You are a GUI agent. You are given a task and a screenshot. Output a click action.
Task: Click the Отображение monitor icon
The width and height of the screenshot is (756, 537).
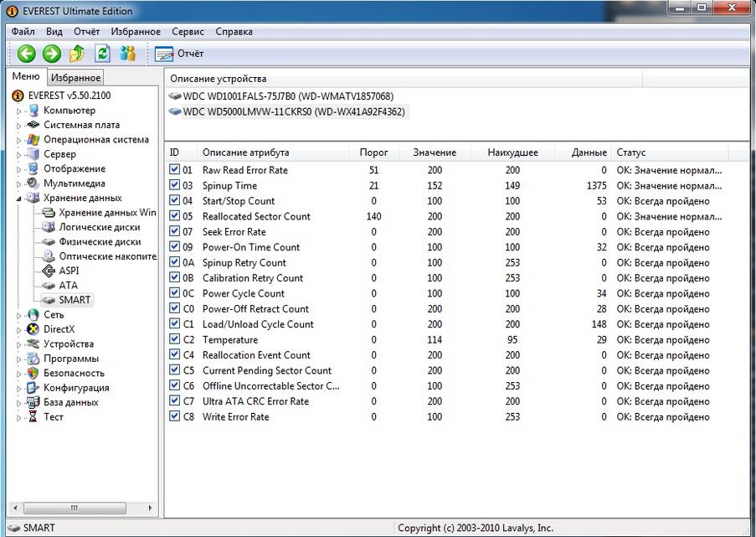pyautogui.click(x=33, y=169)
